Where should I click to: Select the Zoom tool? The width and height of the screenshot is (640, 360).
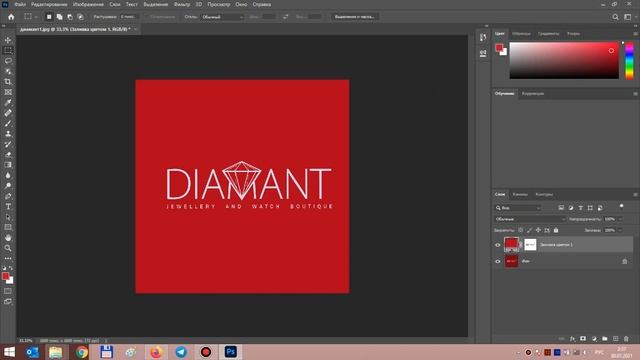8,248
